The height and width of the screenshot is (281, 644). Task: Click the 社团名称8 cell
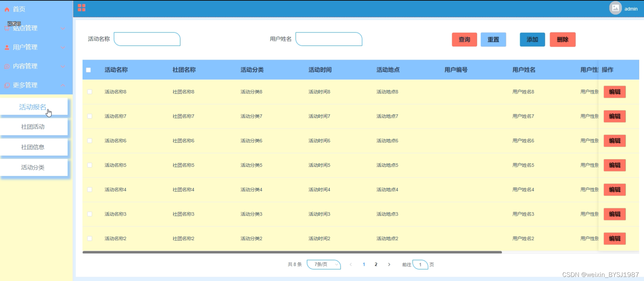click(x=183, y=92)
